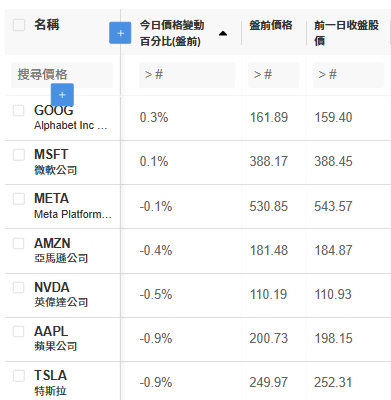391x400 pixels.
Task: Check the AAPL row checkbox
Action: click(19, 331)
